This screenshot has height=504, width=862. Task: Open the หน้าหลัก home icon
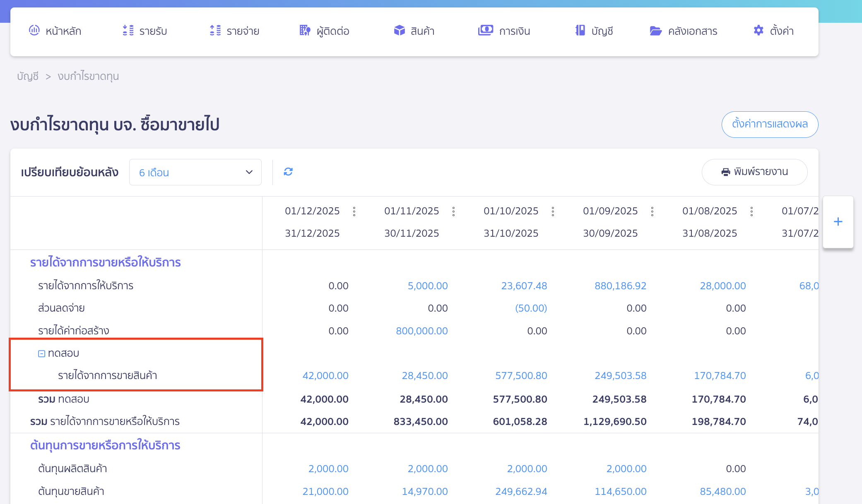(x=35, y=30)
